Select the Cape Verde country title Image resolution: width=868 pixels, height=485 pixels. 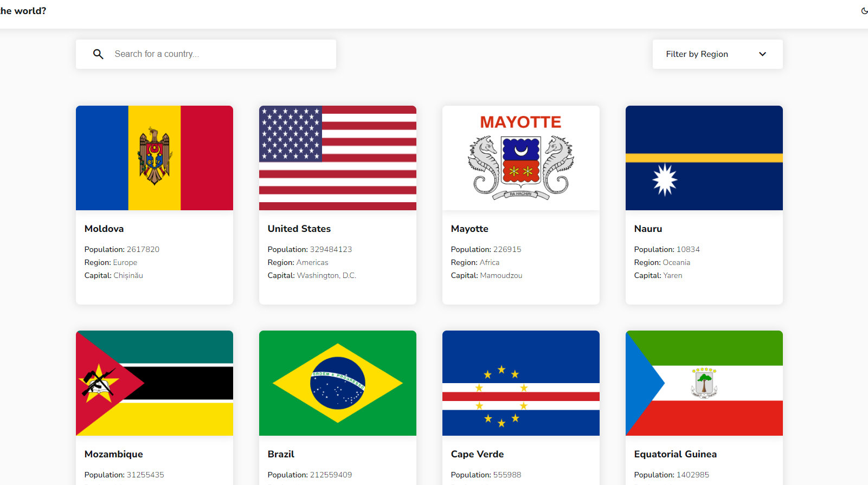click(477, 454)
